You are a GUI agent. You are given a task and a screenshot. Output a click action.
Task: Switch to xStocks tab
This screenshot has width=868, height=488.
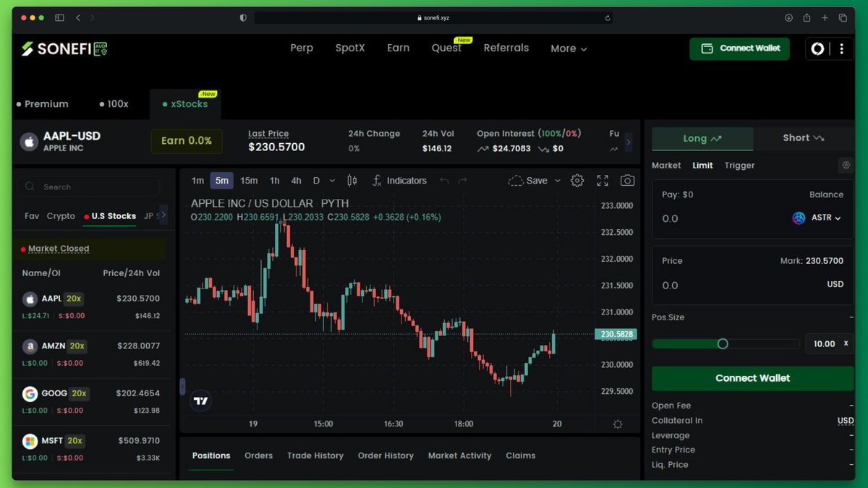click(x=185, y=104)
